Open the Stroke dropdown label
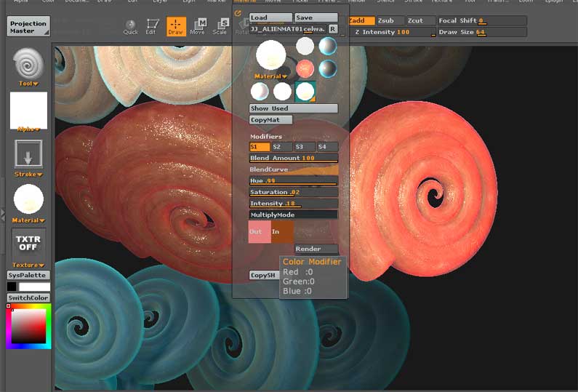Screen dimensions: 578x392 (28, 174)
